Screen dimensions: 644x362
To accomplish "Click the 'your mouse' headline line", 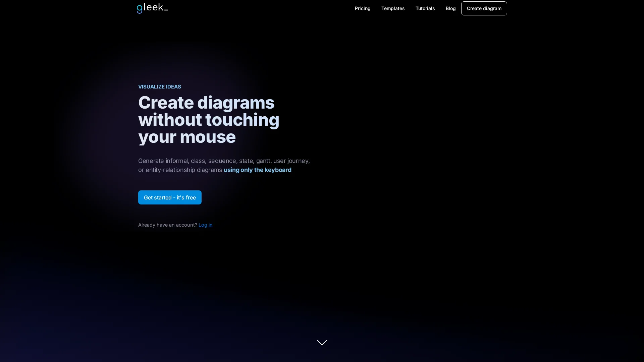I will pos(187,137).
